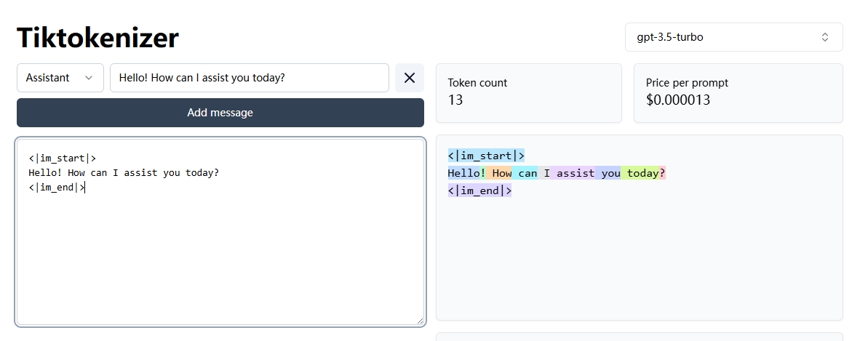Select the highlighted "Hello" token

click(463, 173)
